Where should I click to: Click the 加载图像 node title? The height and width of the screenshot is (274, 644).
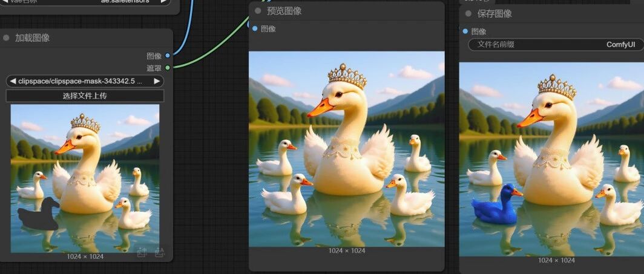click(33, 38)
